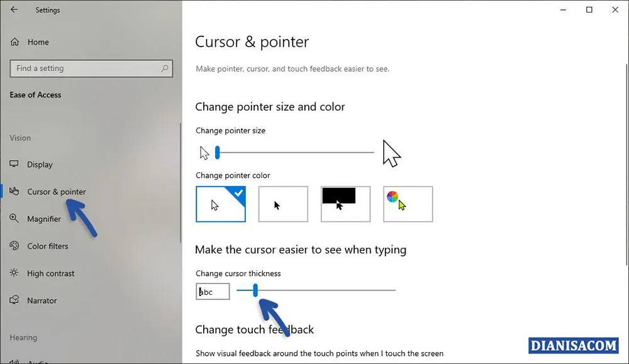Select the black pointer color option
The image size is (629, 364).
282,204
